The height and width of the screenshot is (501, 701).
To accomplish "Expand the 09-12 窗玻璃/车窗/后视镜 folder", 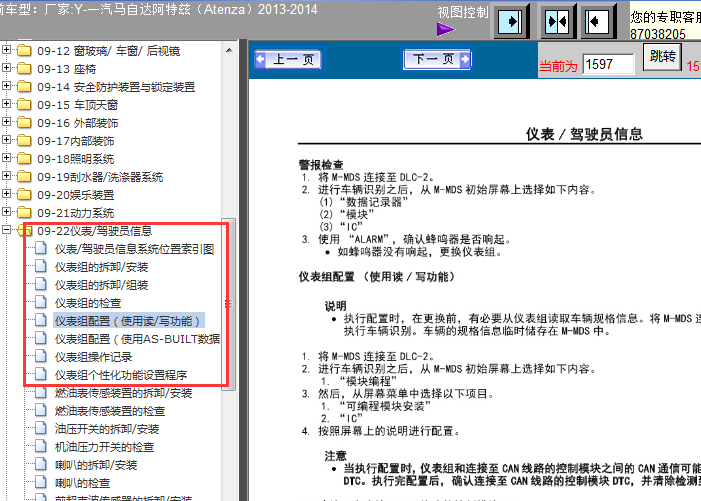I will pos(6,50).
